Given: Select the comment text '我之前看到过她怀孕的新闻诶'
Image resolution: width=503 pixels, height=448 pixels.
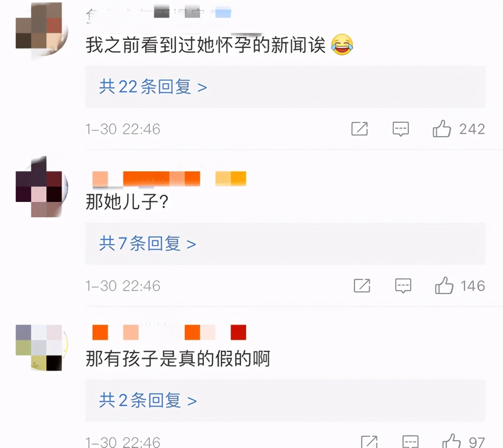Looking at the screenshot, I should 206,45.
